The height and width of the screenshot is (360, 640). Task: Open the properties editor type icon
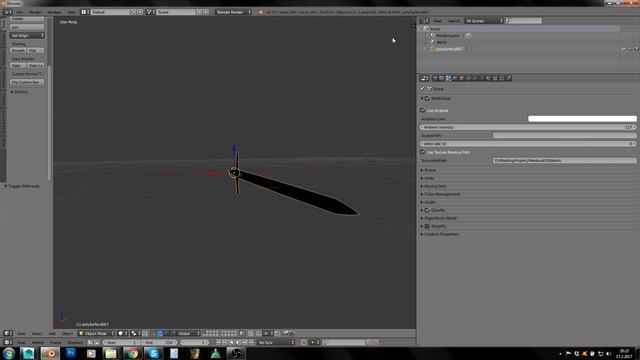pos(424,78)
